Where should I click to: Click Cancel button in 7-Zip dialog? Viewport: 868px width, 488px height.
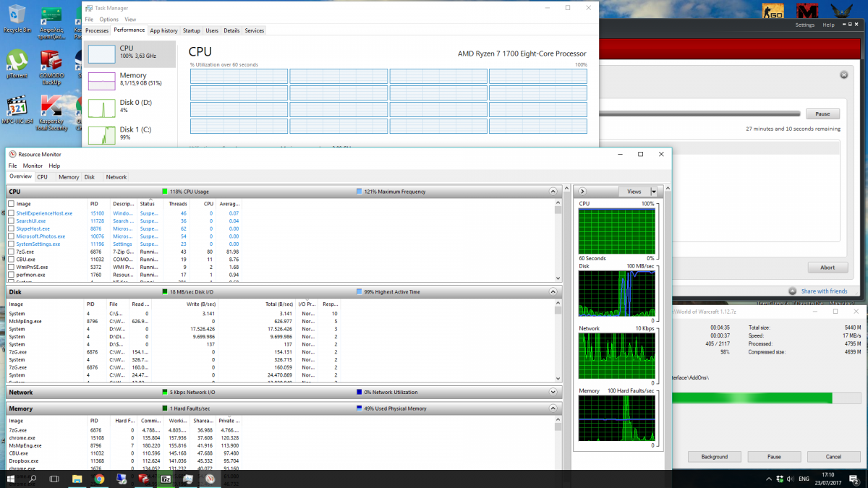click(833, 457)
